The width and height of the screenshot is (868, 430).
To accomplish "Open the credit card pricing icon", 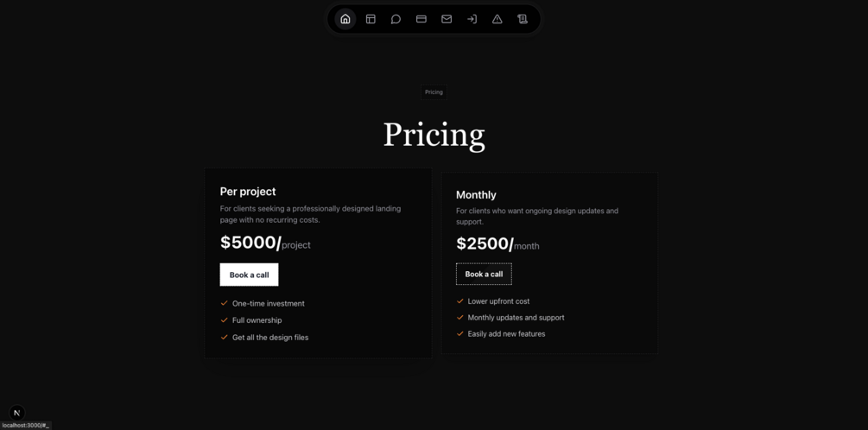I will pyautogui.click(x=421, y=19).
